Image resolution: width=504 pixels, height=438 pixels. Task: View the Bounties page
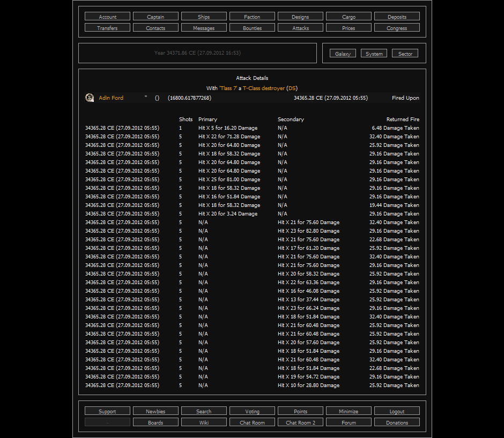(x=252, y=28)
